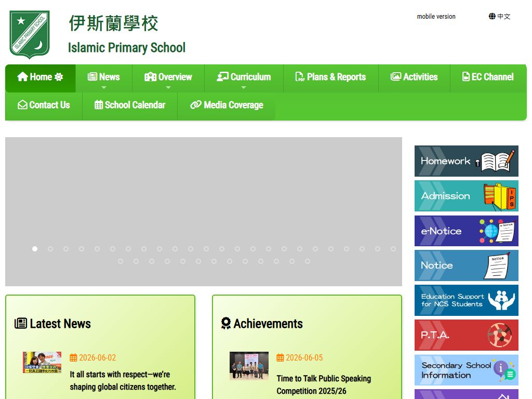Select the first dot in second slider row
The width and height of the screenshot is (532, 399).
point(121,262)
